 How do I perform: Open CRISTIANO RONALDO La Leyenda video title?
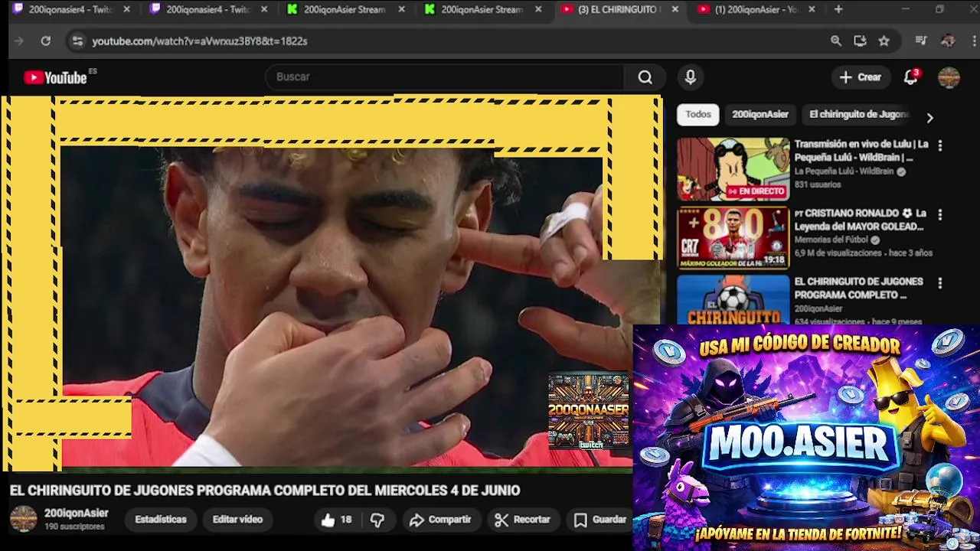pyautogui.click(x=860, y=220)
